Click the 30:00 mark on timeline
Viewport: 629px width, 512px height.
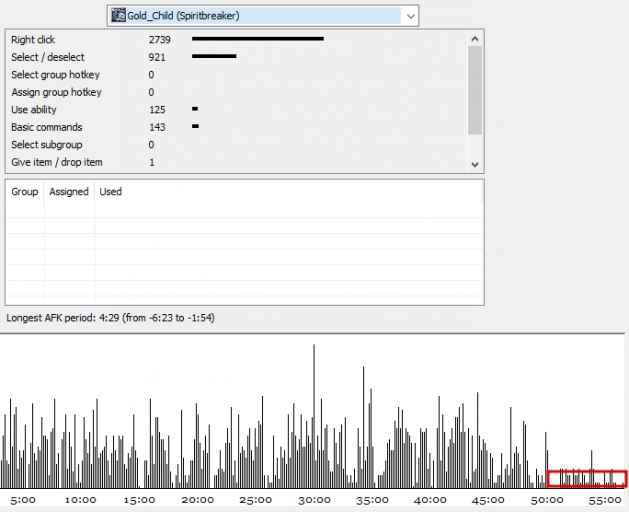pyautogui.click(x=314, y=500)
